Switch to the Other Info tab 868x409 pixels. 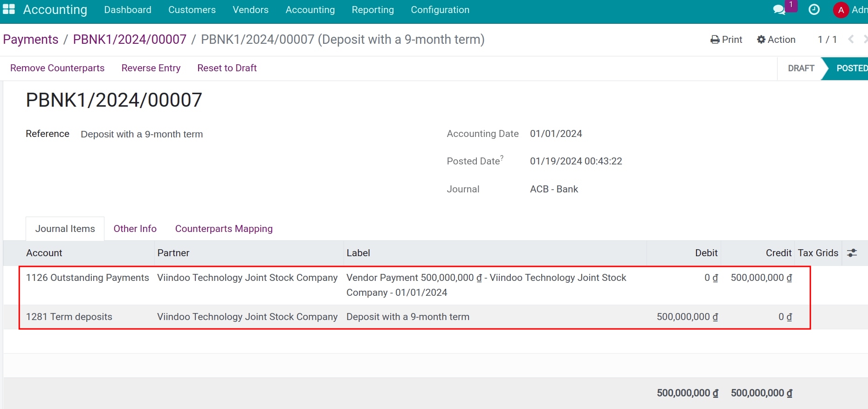point(135,229)
